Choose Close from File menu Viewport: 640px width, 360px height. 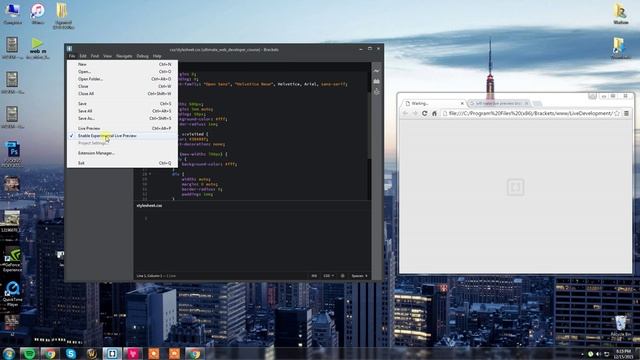[122, 86]
